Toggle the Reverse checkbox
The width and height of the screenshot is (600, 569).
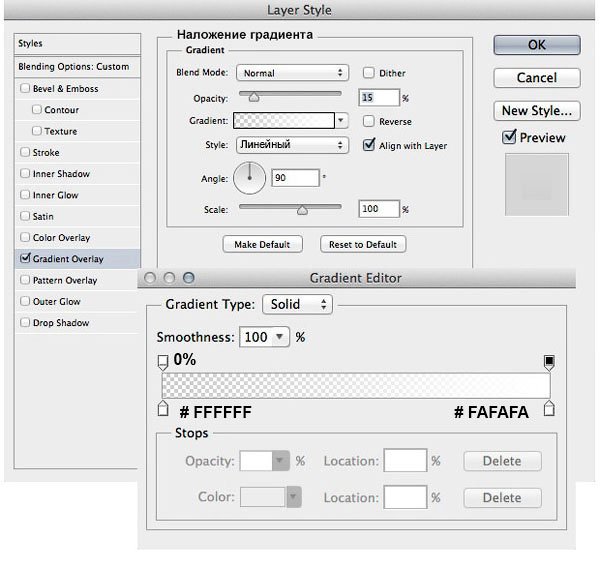tap(368, 121)
